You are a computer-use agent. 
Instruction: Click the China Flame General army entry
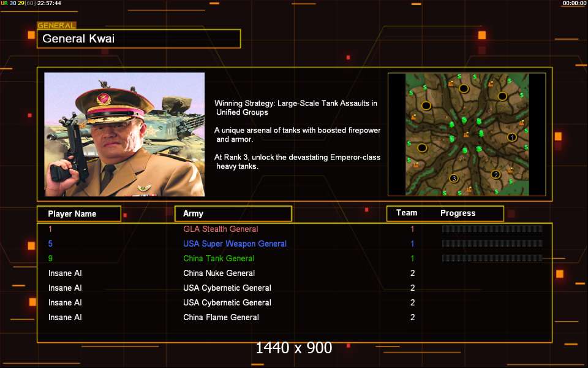click(x=221, y=317)
